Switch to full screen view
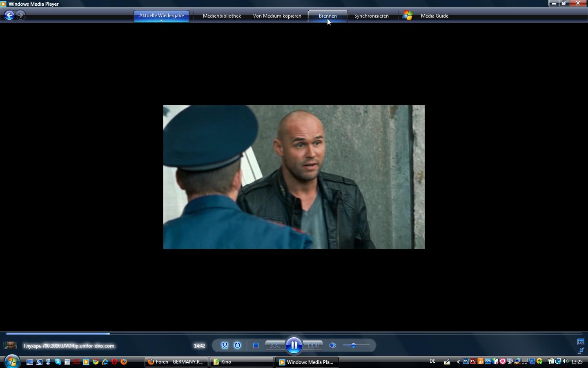Screen dimensions: 588x368 (581, 342)
